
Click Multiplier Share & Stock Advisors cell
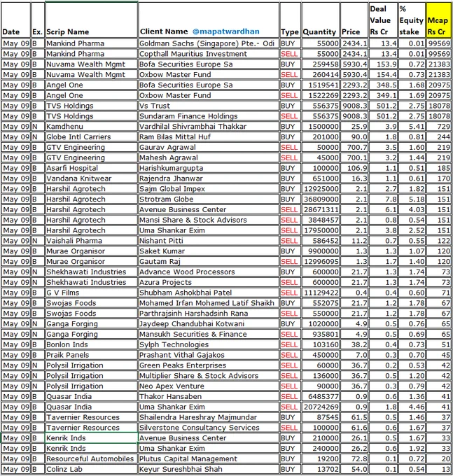tap(209, 375)
